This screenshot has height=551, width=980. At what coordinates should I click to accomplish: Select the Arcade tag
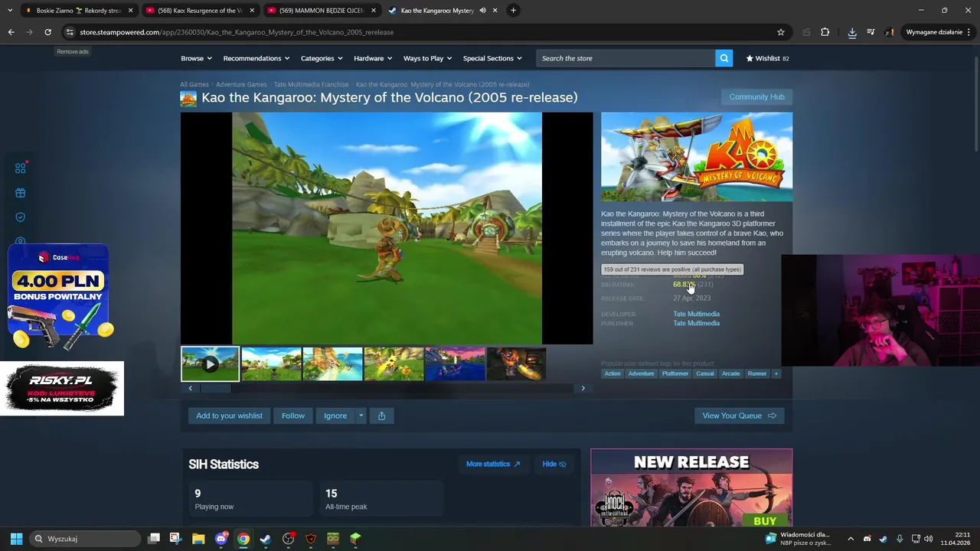point(730,373)
